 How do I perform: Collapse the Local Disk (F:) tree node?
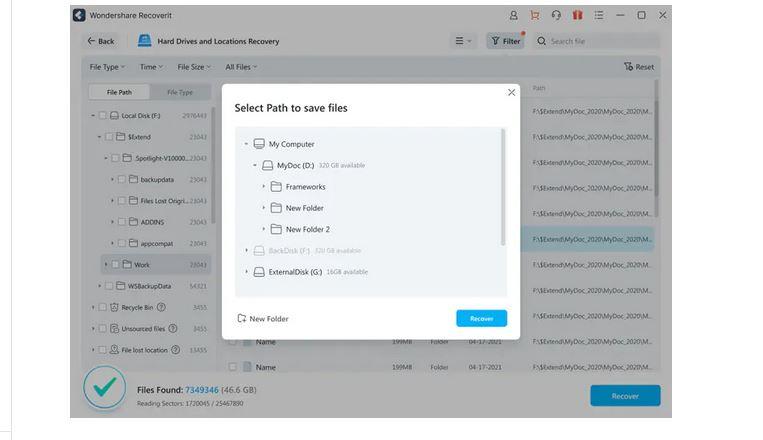click(93, 116)
